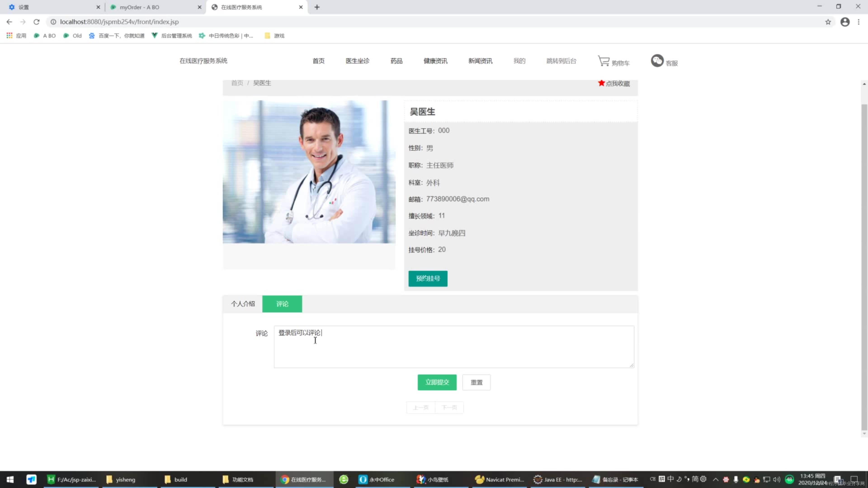Click doctor's portrait photo

[309, 172]
